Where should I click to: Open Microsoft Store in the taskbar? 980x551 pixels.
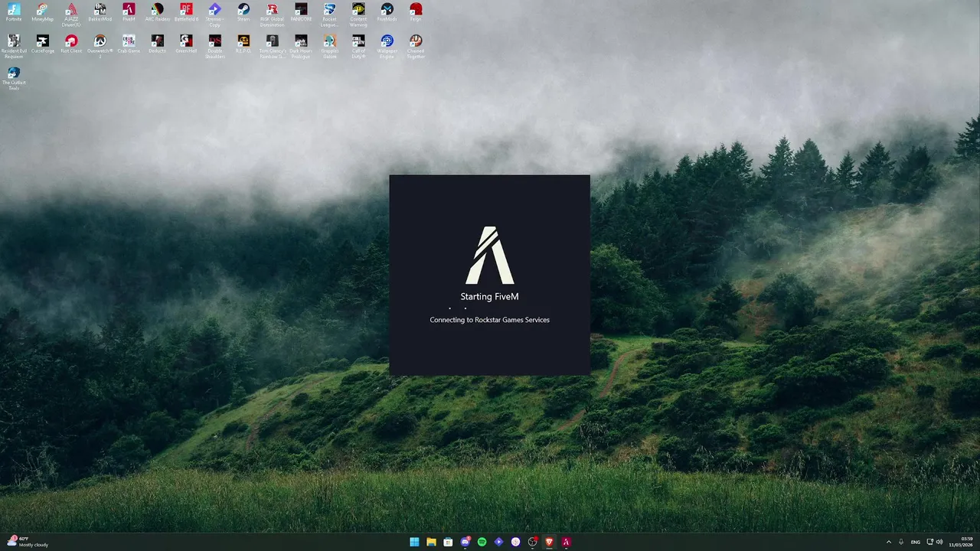pos(448,542)
